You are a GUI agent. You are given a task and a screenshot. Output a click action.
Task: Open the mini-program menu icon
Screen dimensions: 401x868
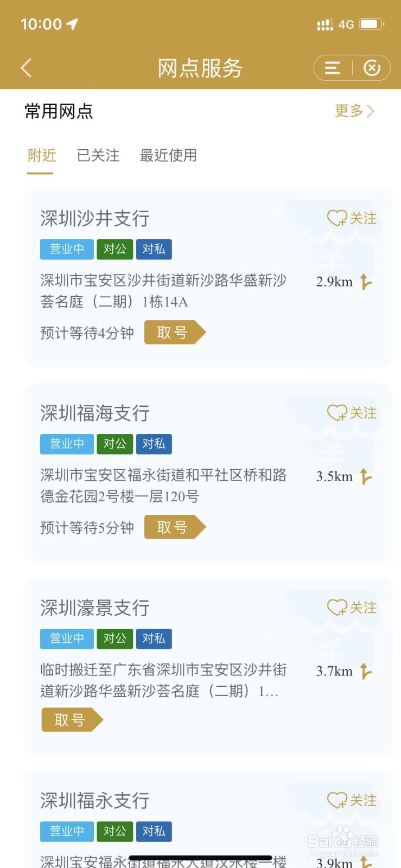click(333, 68)
